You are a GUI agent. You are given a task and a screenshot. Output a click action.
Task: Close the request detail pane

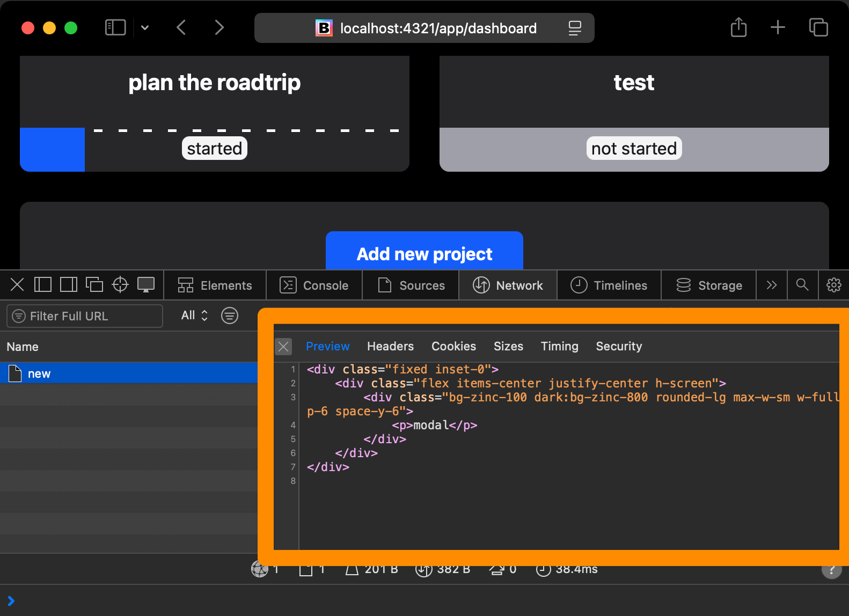tap(283, 347)
